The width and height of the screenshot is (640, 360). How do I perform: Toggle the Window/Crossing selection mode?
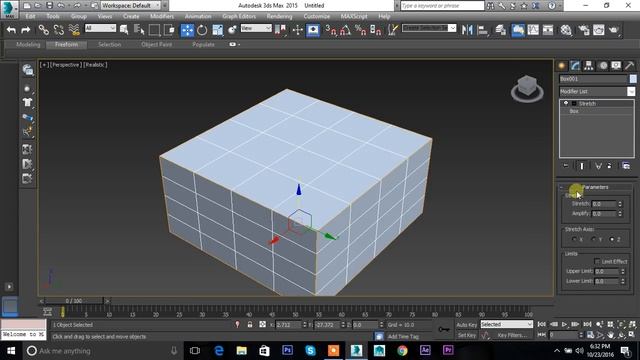pyautogui.click(x=169, y=30)
